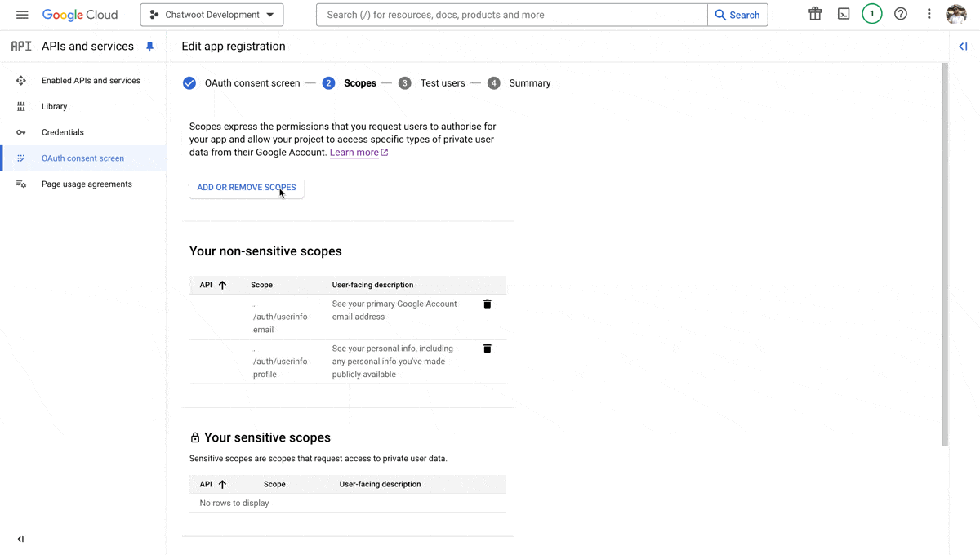The image size is (980, 555).
Task: Delete the userinfo.email scope
Action: 488,304
